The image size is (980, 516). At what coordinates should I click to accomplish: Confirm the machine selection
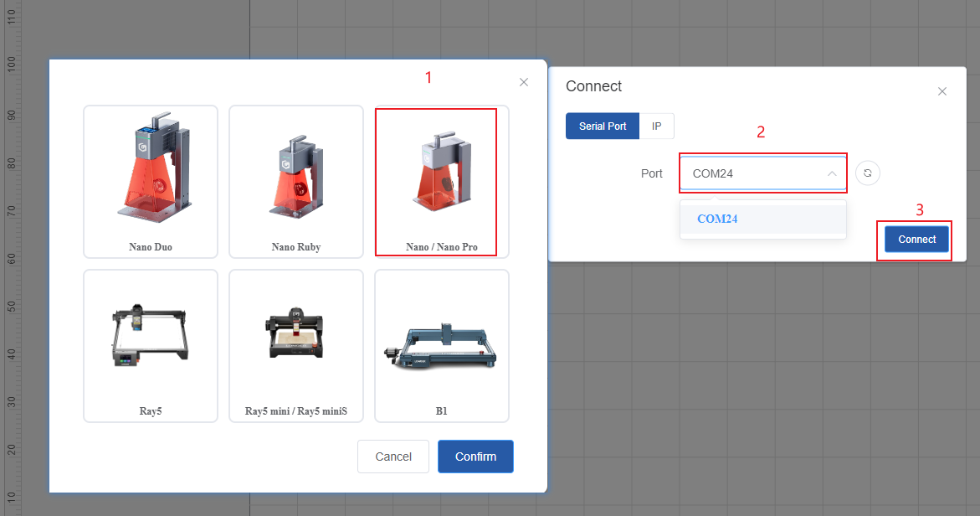coord(475,457)
